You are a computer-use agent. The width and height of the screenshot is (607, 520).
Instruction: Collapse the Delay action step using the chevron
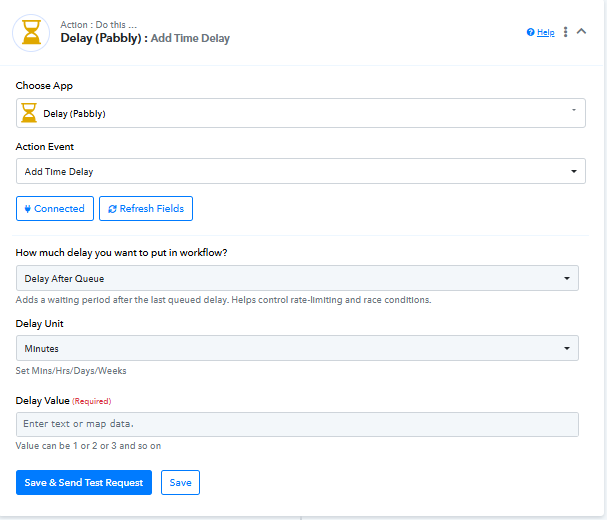(582, 32)
